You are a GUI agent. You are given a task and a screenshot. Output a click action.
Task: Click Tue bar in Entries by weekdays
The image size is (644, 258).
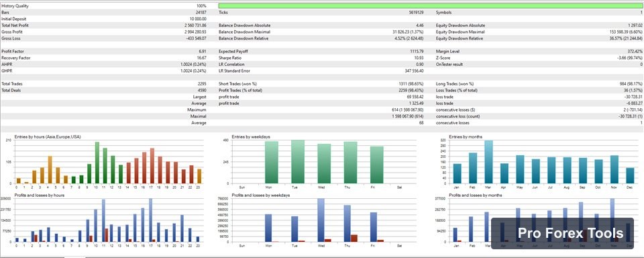[x=298, y=162]
